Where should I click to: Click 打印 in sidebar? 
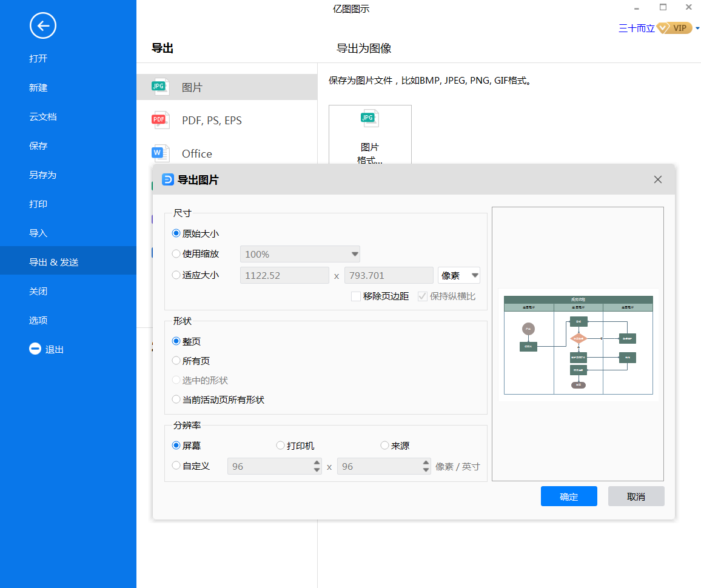coord(38,204)
